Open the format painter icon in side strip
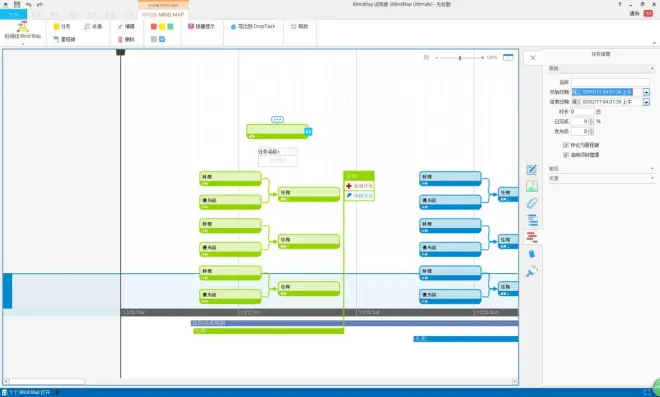Screen dimensions: 660x397 (532, 271)
